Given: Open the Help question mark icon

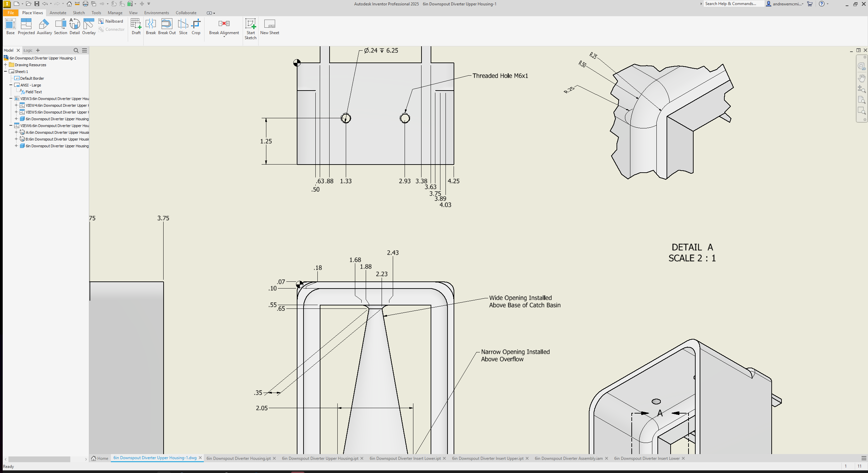Looking at the screenshot, I should pyautogui.click(x=822, y=4).
